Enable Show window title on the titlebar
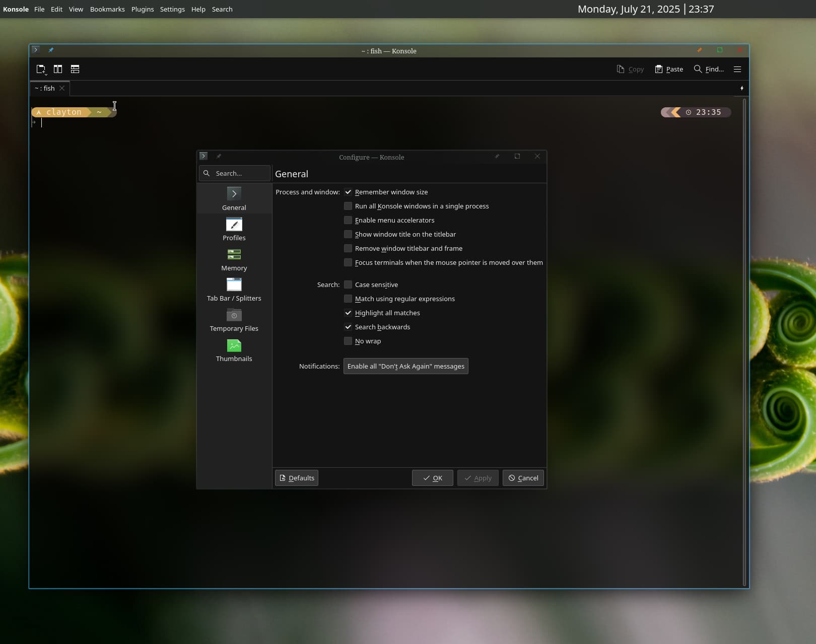The height and width of the screenshot is (644, 816). 348,235
